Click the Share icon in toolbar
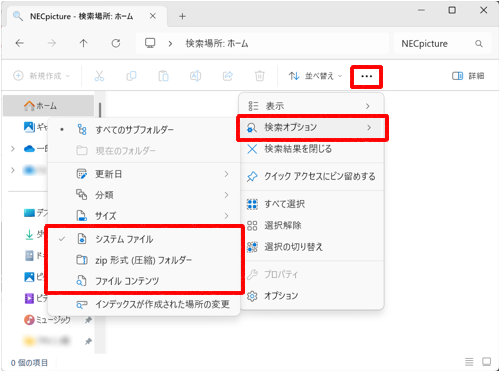This screenshot has width=500, height=372. coord(228,76)
